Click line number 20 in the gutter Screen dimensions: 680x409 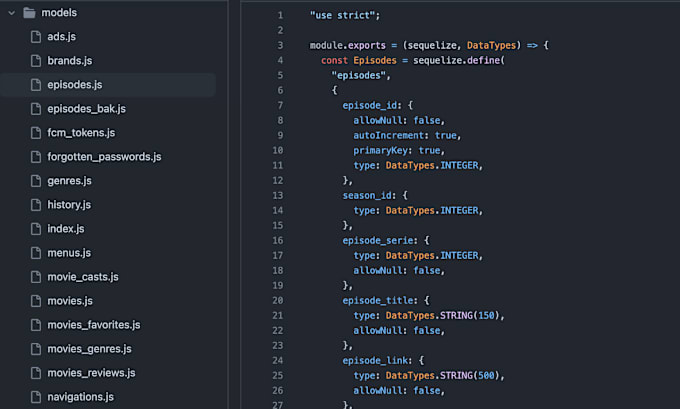pyautogui.click(x=278, y=301)
